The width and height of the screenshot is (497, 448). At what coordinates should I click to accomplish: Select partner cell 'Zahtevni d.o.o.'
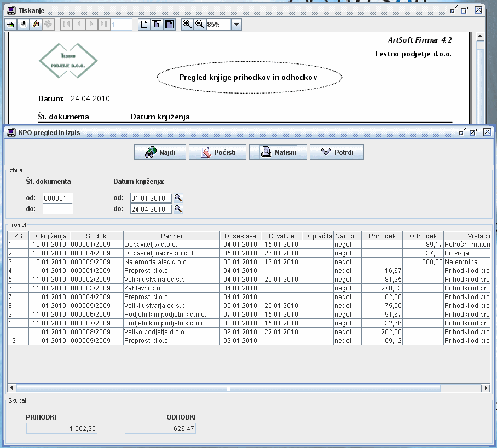(171, 288)
